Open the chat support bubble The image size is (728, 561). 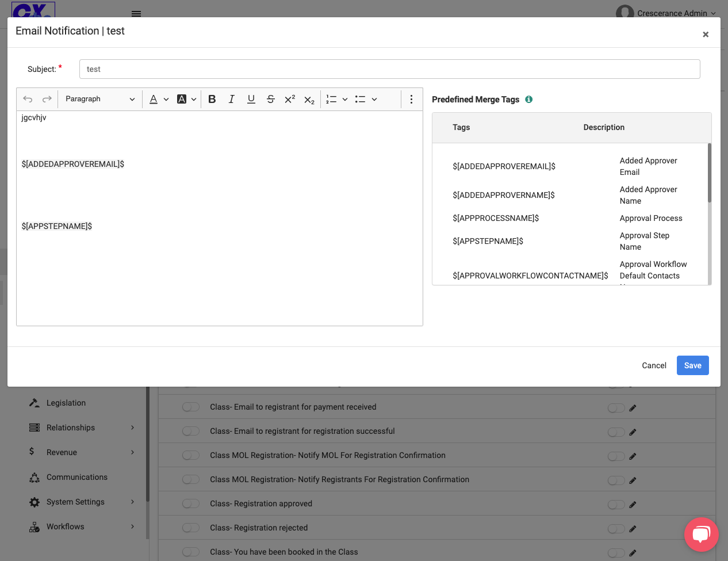point(702,535)
